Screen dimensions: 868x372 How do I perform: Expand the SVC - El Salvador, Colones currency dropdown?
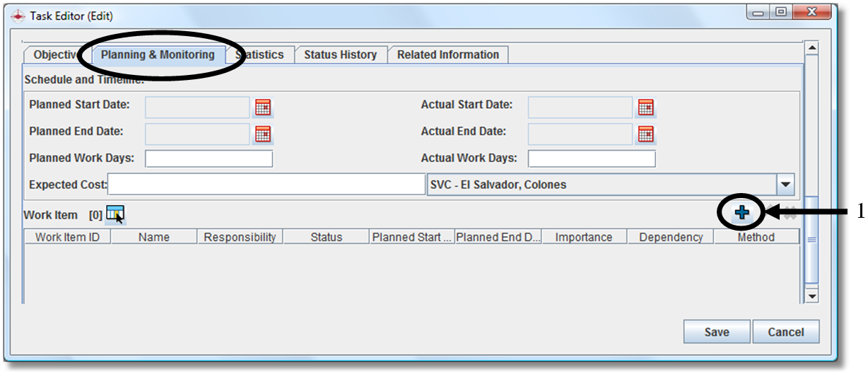pos(785,185)
